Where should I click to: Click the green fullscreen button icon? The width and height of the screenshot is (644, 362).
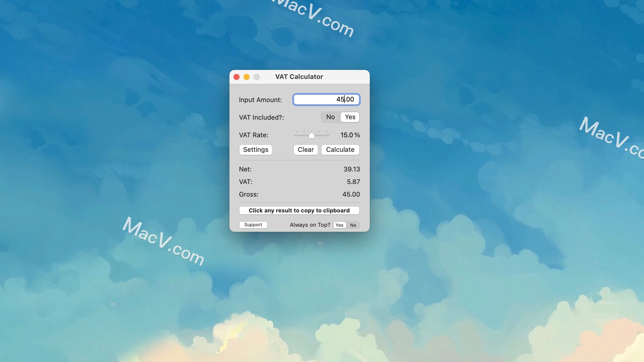point(256,76)
